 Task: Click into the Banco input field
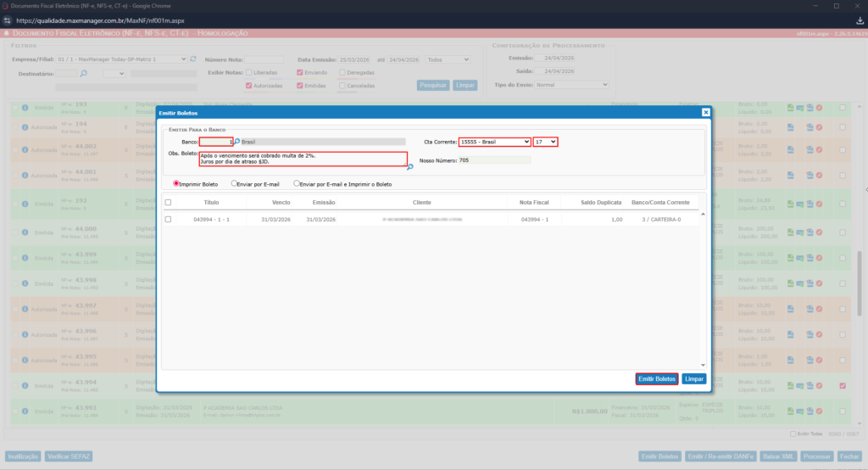(x=215, y=142)
